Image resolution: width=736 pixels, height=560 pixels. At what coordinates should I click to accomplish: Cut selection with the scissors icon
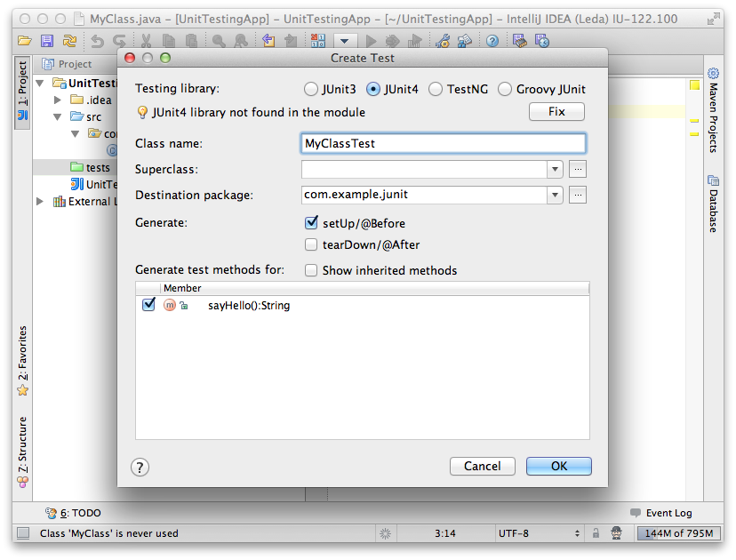146,41
